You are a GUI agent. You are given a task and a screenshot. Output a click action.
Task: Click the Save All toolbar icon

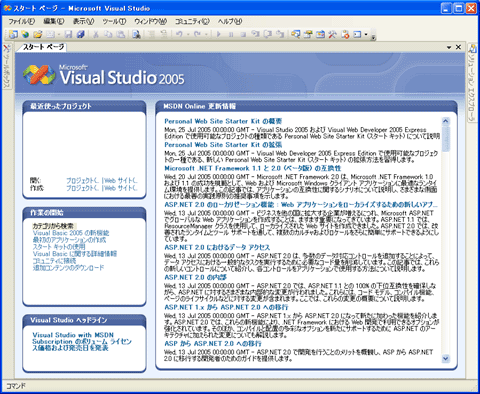[x=80, y=34]
